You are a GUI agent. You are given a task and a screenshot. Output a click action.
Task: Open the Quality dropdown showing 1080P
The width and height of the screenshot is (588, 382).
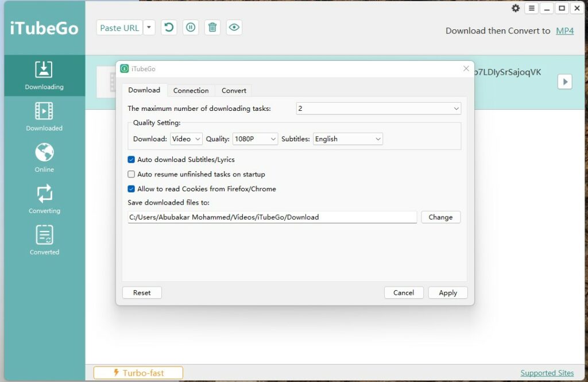pyautogui.click(x=255, y=138)
